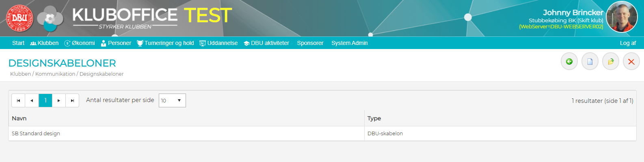Click Johnny Brincker's profile photo
The image size is (644, 162).
point(622,17)
